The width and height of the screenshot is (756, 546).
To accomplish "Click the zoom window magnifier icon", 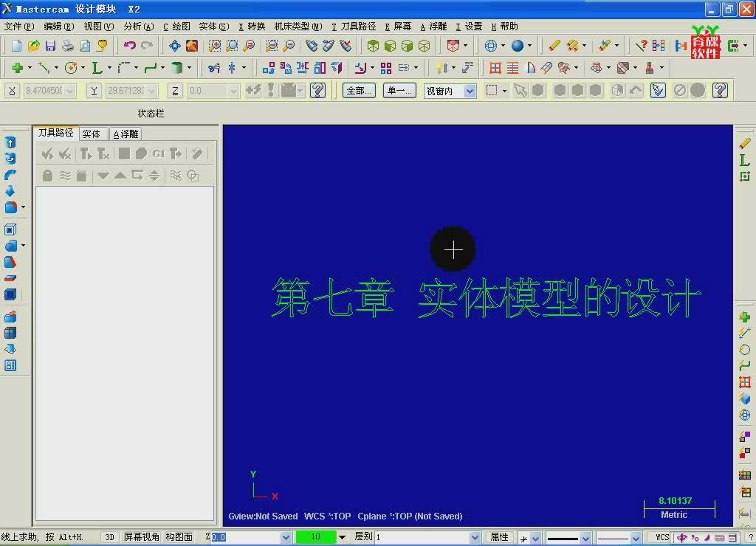I will coord(215,46).
